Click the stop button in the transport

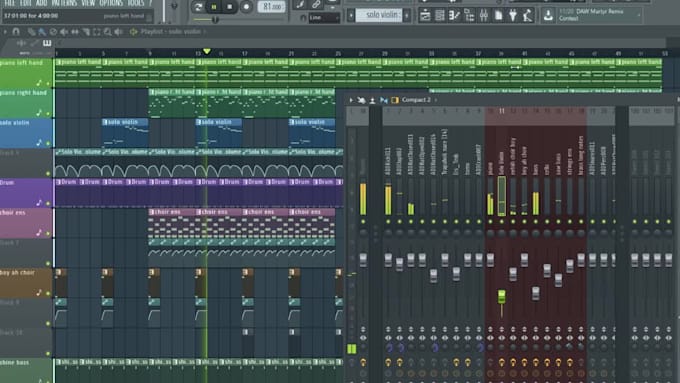click(230, 7)
